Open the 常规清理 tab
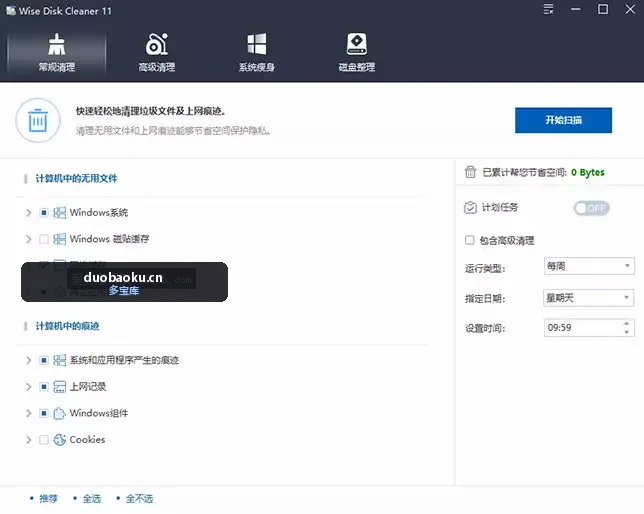Screen dimensions: 644x514 [57, 53]
